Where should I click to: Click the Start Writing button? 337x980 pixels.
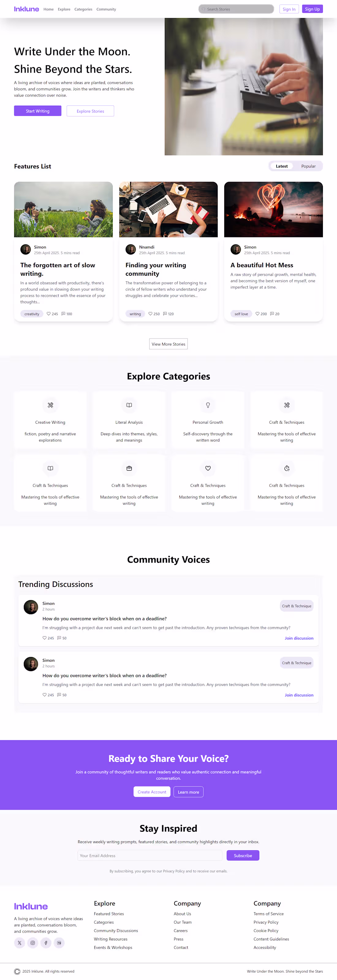coord(38,111)
